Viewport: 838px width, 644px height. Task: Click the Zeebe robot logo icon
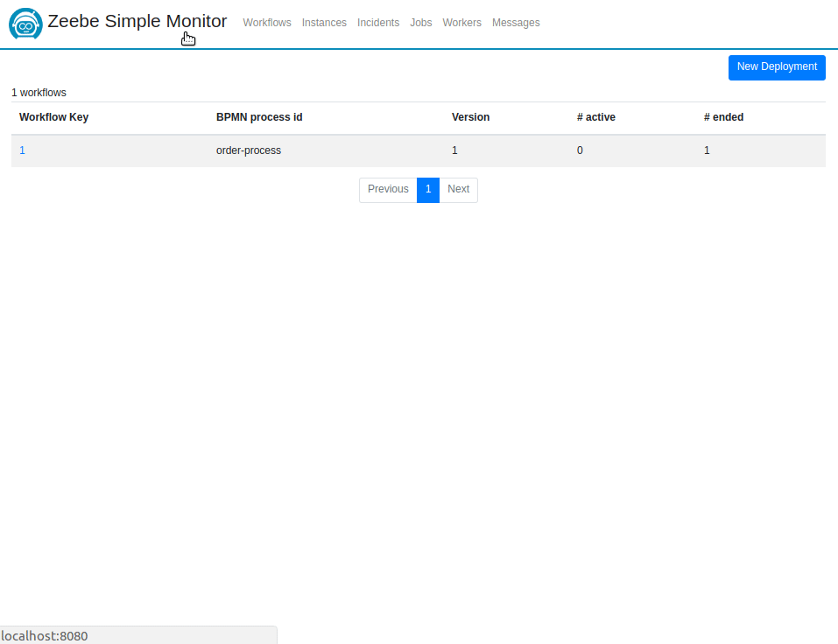25,24
